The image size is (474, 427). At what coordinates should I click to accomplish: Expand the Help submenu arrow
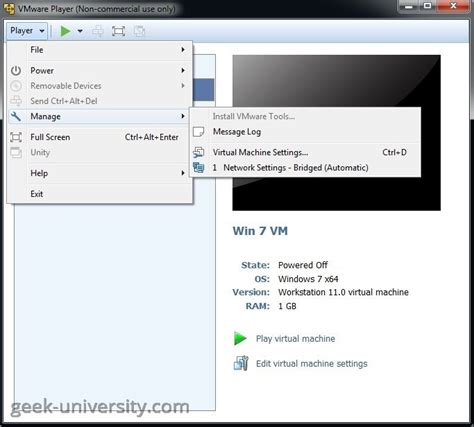pyautogui.click(x=183, y=173)
